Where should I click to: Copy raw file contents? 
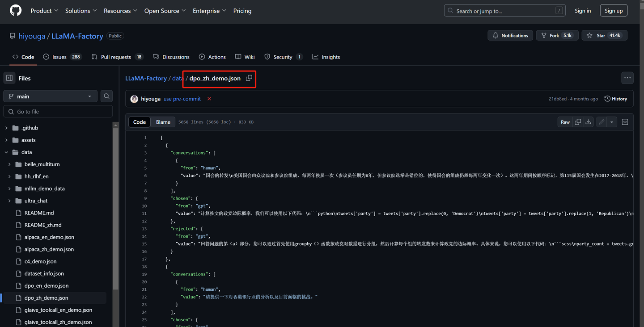578,122
